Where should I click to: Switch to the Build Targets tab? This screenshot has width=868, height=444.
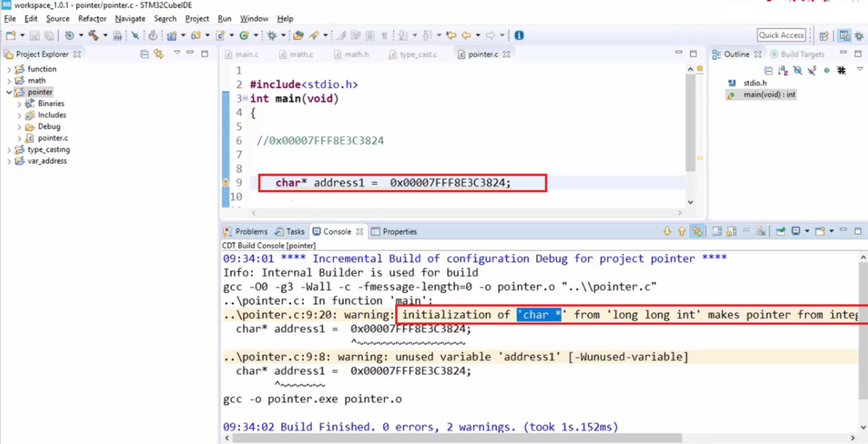tap(798, 54)
